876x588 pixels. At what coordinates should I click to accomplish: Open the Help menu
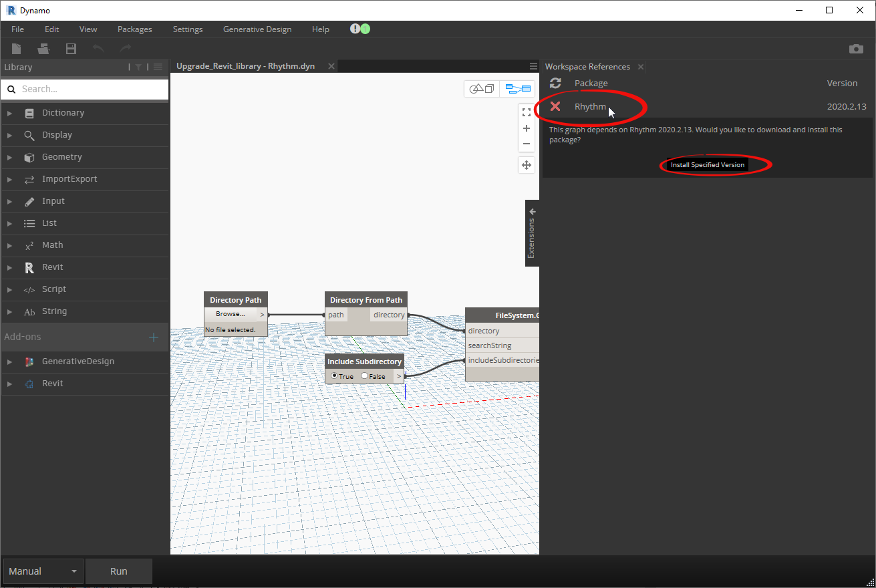(x=321, y=29)
